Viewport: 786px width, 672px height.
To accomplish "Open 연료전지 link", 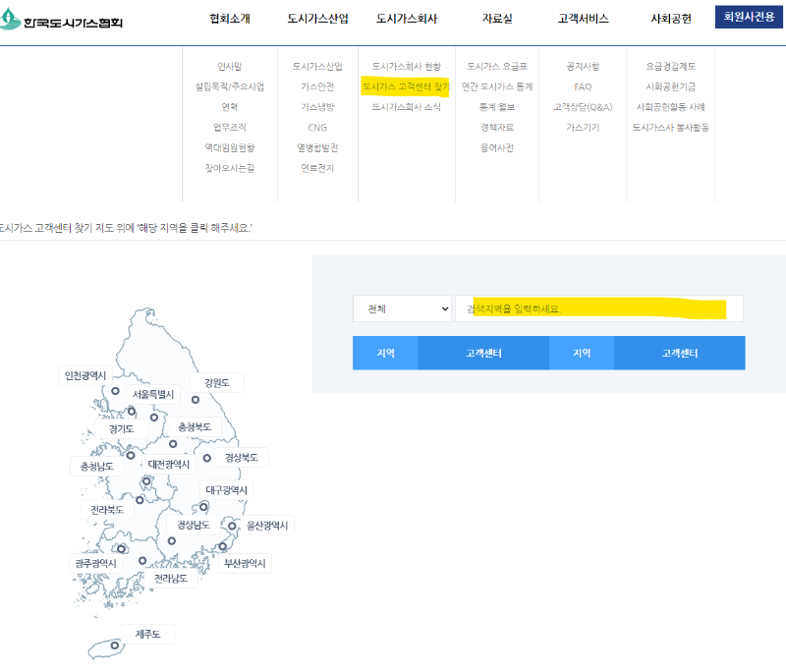I will (x=317, y=168).
